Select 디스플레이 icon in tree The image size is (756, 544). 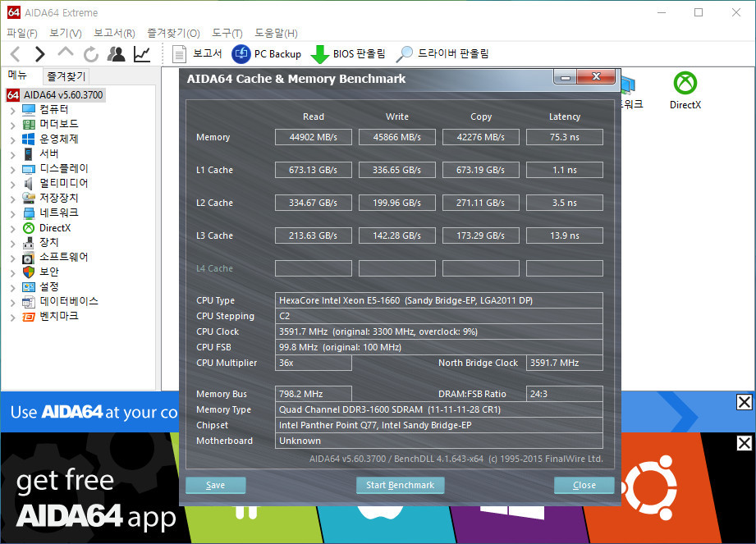tap(29, 169)
